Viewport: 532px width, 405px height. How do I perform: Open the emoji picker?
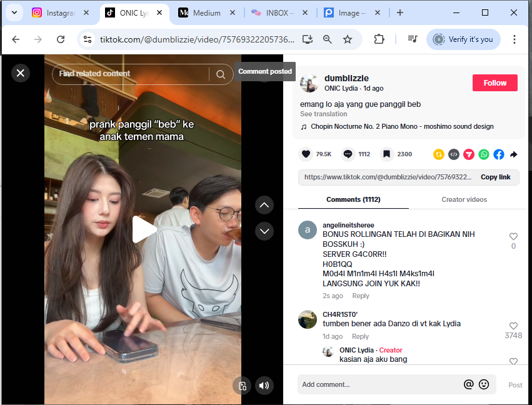[x=483, y=384]
